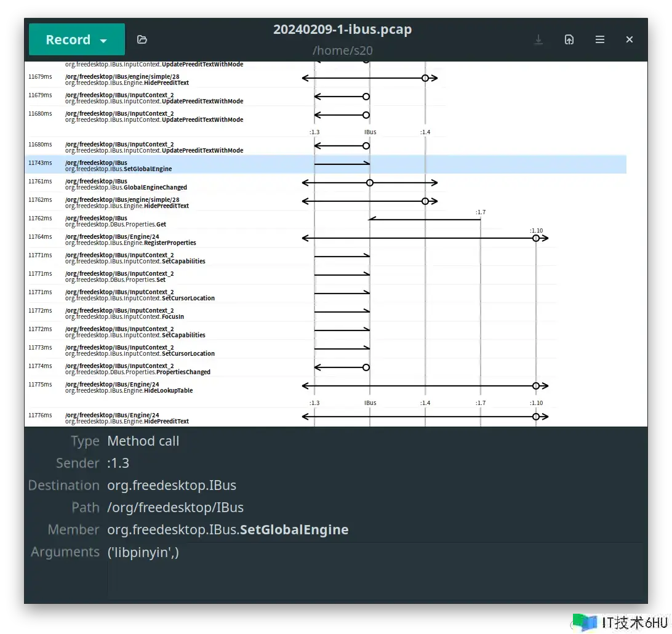This screenshot has height=634, width=672.
Task: Click the signal circle on GlobalEngineChanged arrow
Action: (370, 183)
